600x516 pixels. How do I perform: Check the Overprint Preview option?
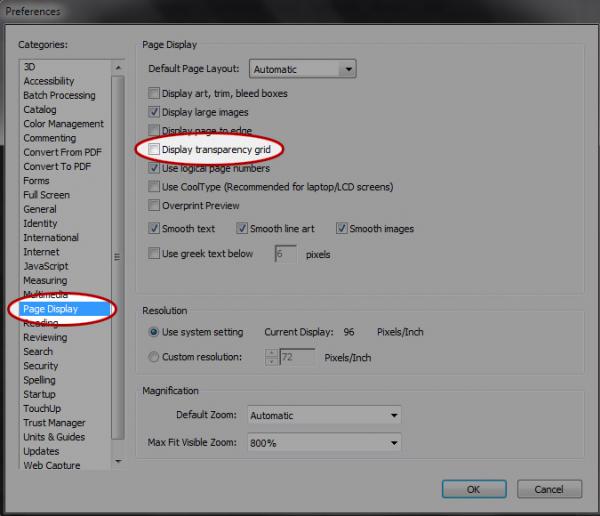point(154,205)
